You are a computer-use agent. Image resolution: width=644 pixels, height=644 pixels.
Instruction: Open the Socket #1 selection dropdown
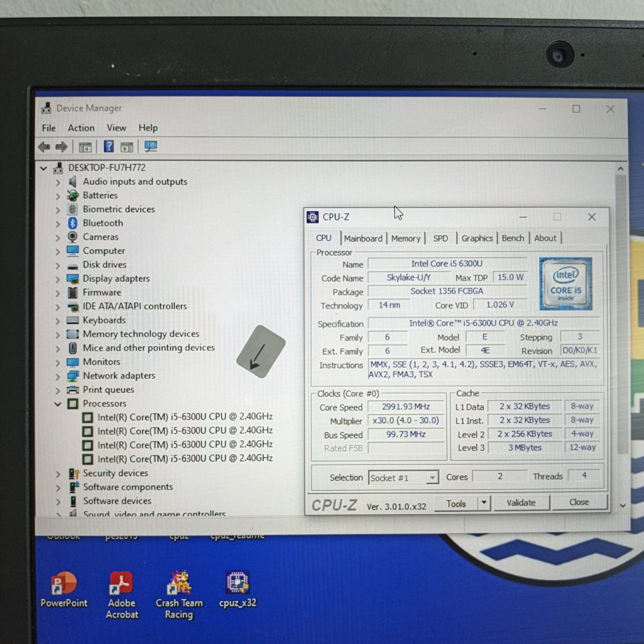(x=432, y=477)
